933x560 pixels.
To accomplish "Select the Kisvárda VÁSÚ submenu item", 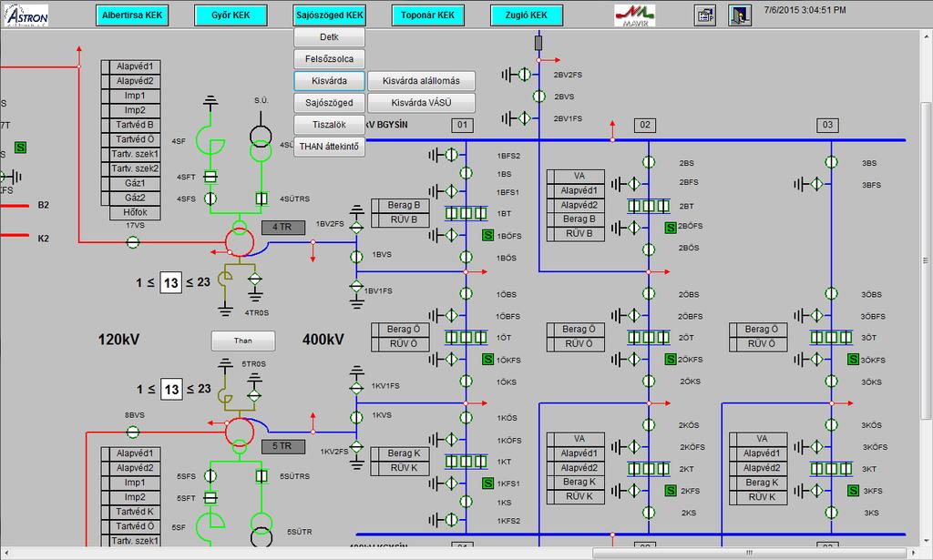I will coord(421,103).
